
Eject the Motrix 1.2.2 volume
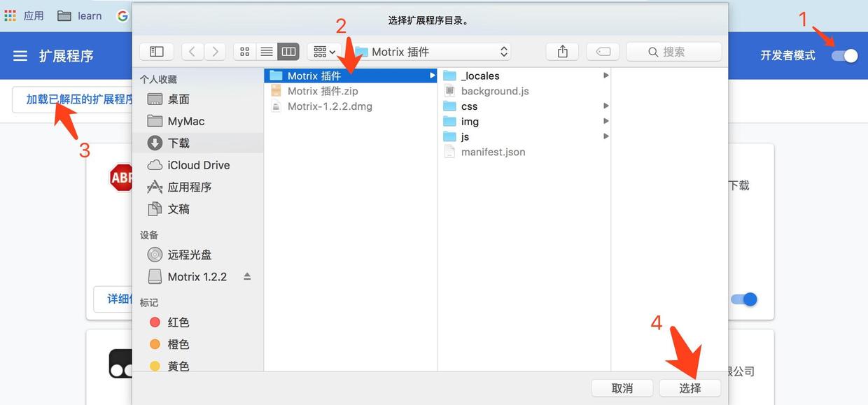pyautogui.click(x=247, y=276)
